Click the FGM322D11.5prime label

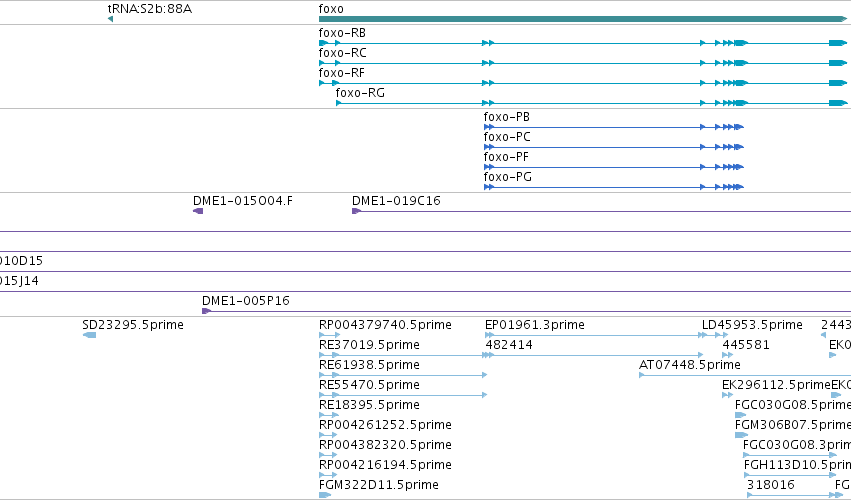[x=379, y=485]
